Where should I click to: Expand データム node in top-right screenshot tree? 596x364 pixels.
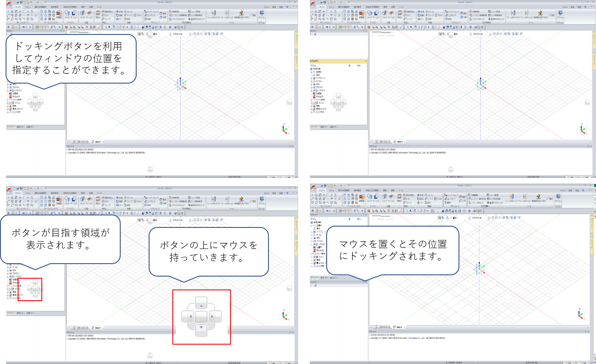312,81
